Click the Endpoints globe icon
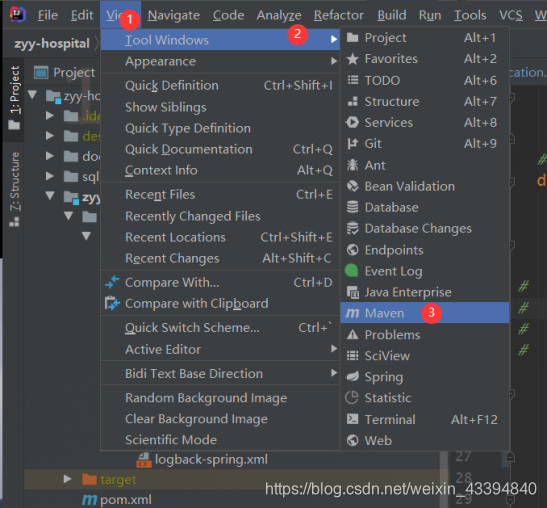 [x=353, y=250]
